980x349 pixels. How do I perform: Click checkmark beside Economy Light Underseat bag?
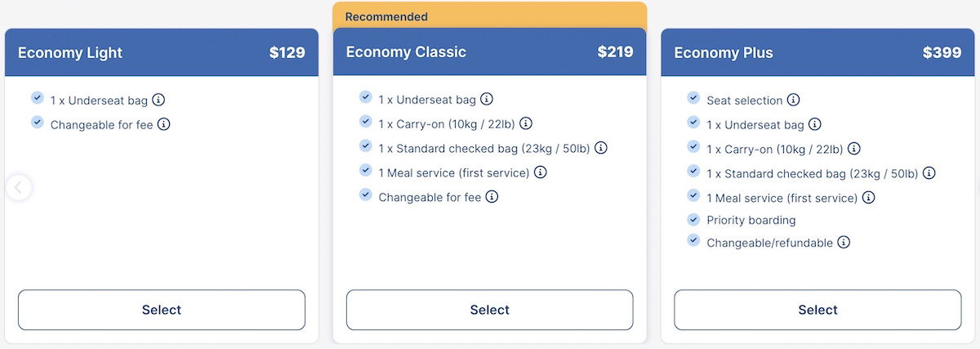click(38, 98)
